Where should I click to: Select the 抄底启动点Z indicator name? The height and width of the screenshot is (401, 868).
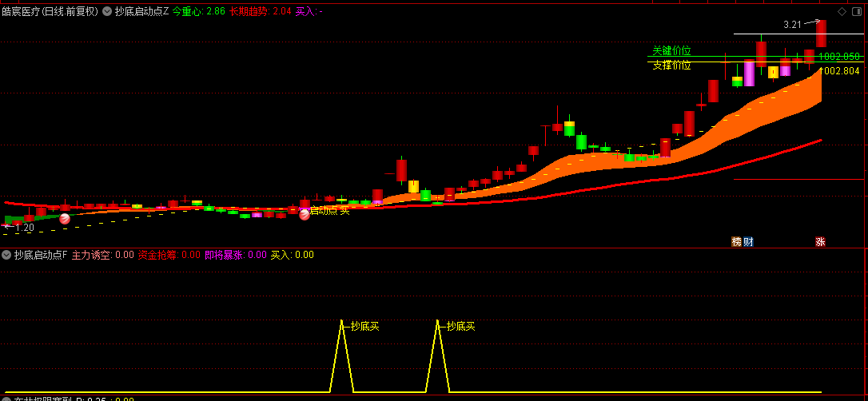click(141, 11)
